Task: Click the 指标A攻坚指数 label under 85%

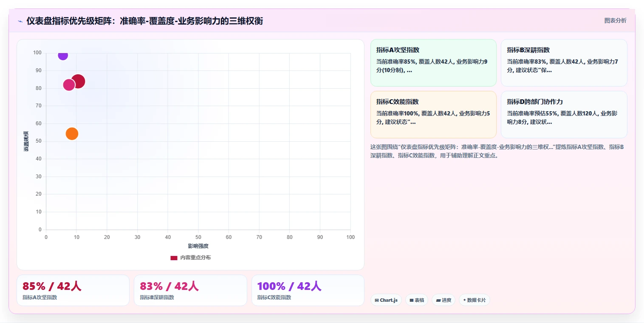Action: click(x=40, y=298)
